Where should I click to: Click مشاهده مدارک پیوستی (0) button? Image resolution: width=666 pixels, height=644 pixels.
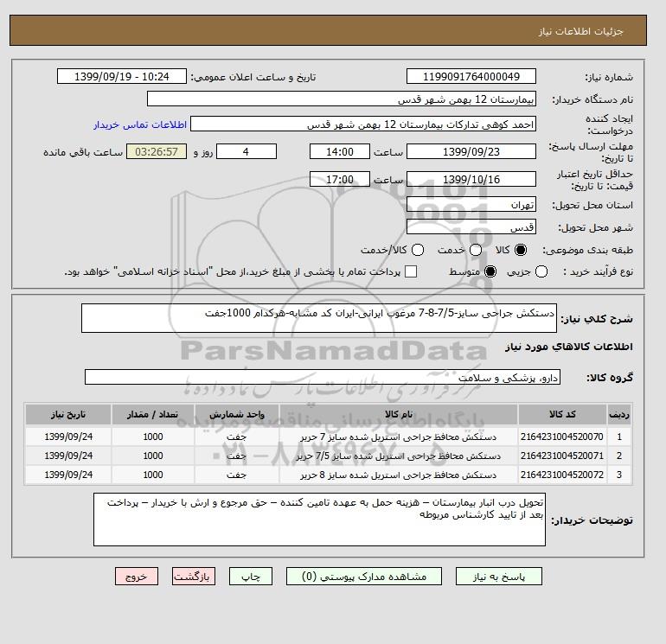(364, 577)
